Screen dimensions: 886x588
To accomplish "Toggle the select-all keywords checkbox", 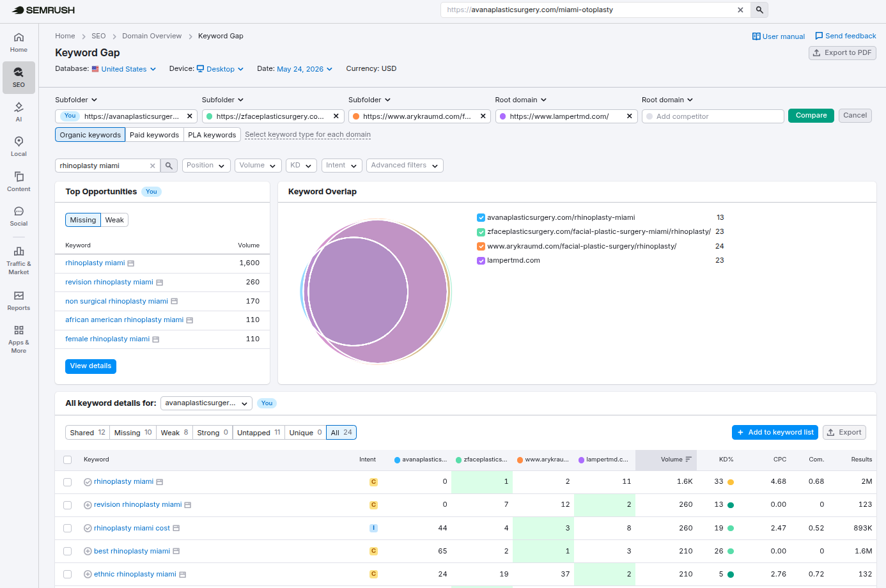I will (x=68, y=460).
